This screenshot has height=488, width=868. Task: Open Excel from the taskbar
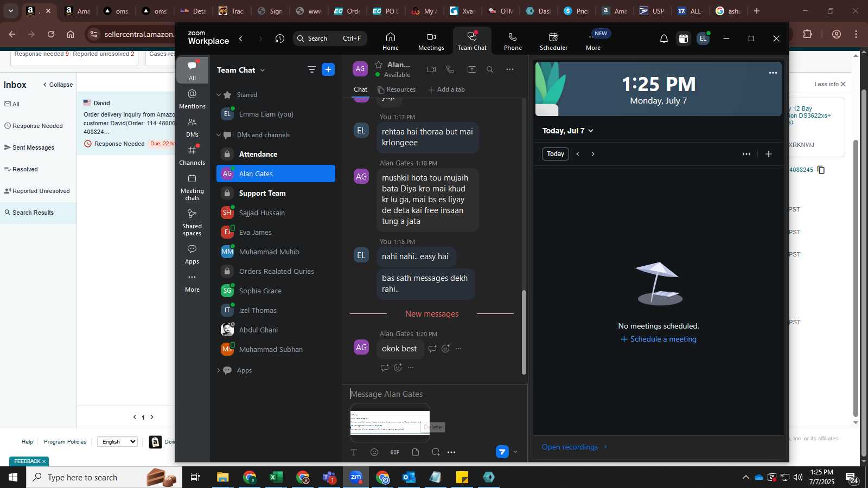tap(276, 477)
